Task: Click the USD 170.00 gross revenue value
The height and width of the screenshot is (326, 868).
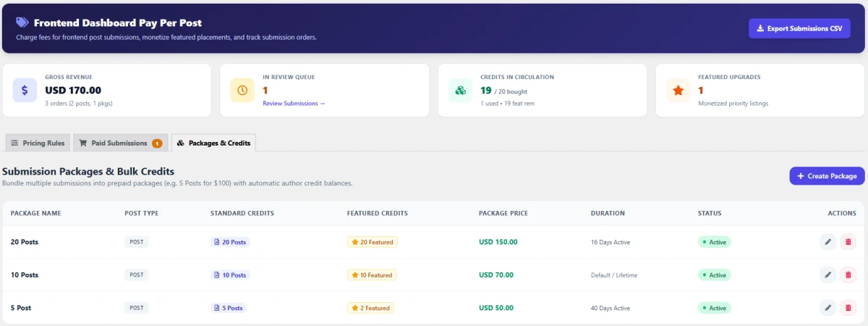Action: (x=73, y=91)
